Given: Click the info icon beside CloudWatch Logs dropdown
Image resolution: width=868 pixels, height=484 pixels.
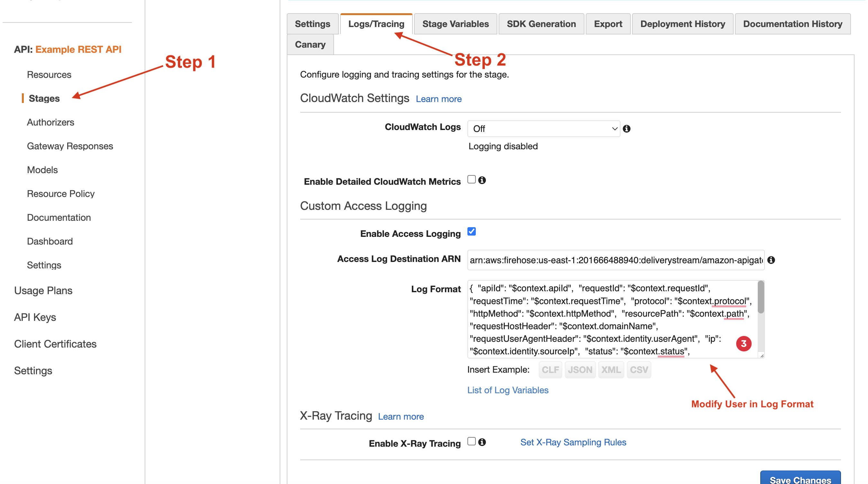Looking at the screenshot, I should (x=626, y=128).
